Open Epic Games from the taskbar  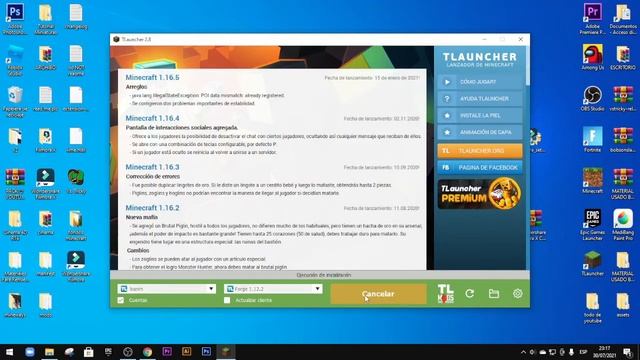[x=108, y=352]
